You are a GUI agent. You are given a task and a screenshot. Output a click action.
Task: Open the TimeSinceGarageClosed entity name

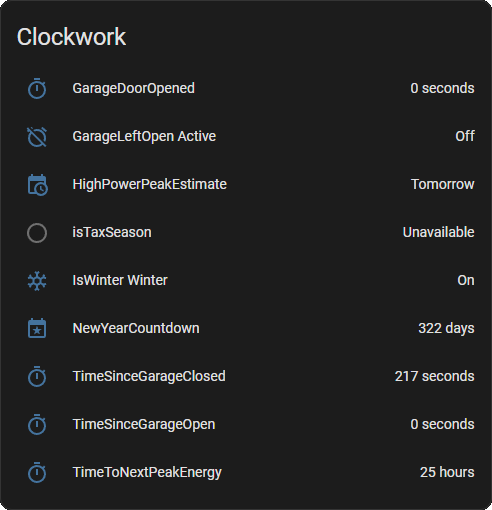149,376
